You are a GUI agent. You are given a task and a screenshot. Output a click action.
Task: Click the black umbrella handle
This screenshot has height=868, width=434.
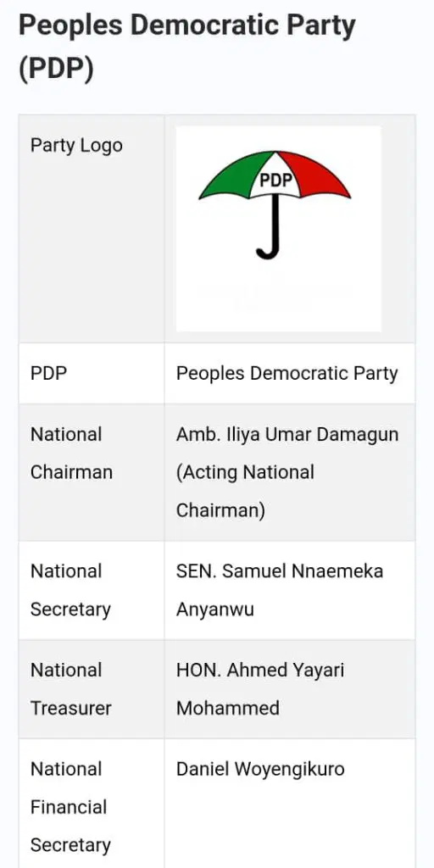tap(270, 228)
